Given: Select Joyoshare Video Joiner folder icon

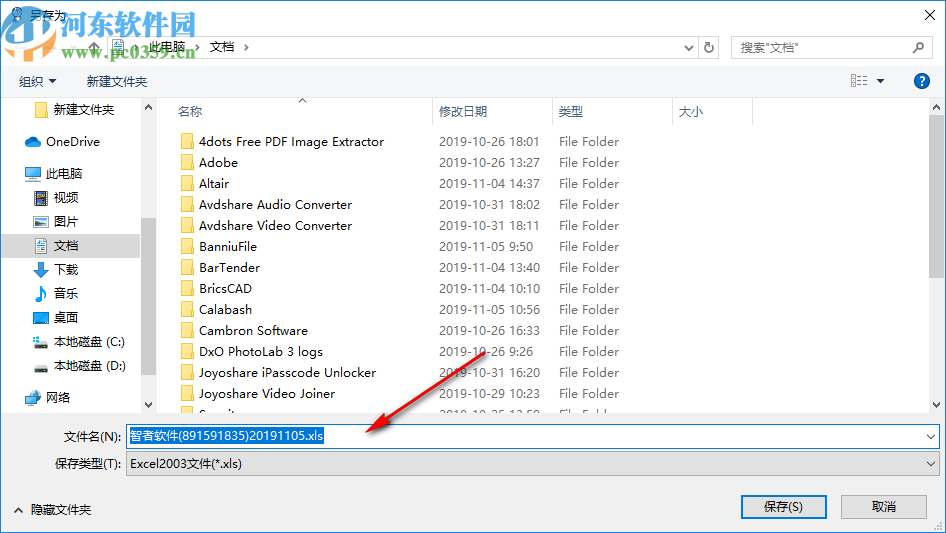Looking at the screenshot, I should pos(187,394).
